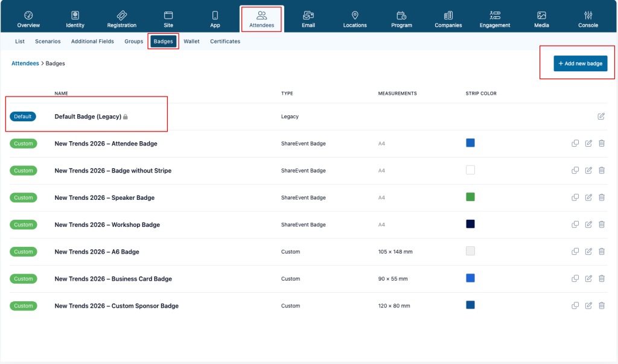
Task: Click the Default tag on legacy badge
Action: point(23,117)
